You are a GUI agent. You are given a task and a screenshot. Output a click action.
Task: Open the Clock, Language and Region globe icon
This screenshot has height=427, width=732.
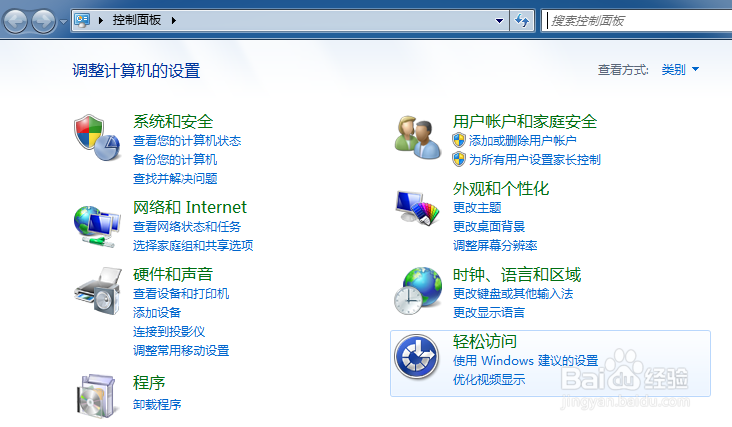click(418, 290)
